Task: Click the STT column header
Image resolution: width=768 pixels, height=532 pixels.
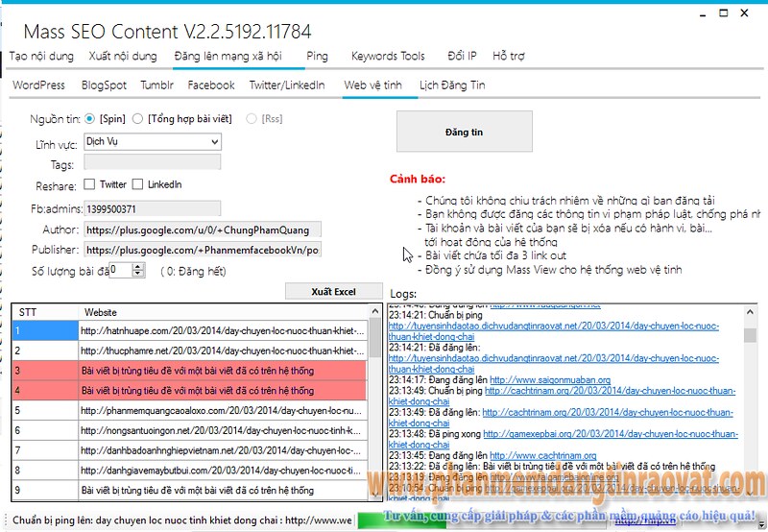Action: point(45,312)
